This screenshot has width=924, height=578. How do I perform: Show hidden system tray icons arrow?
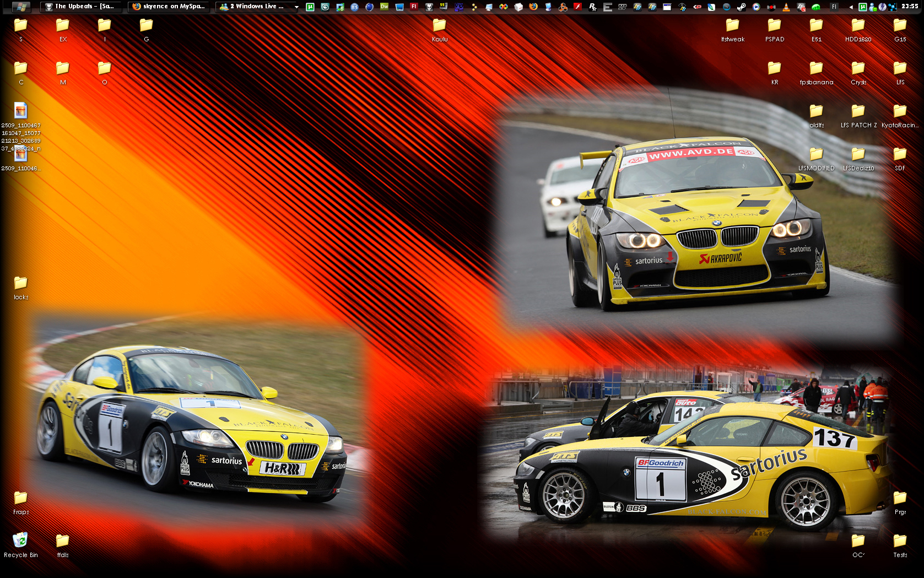pos(851,7)
